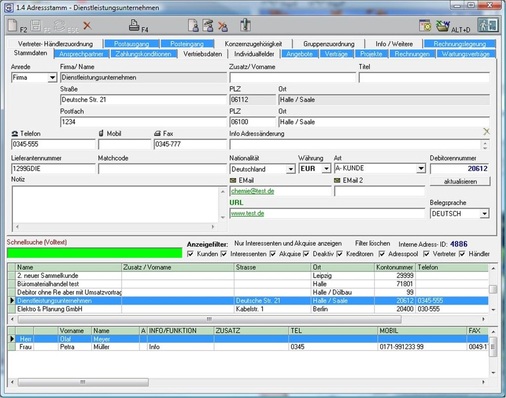
Task: Toggle the Deaktiv filter checkbox
Action: 306,254
